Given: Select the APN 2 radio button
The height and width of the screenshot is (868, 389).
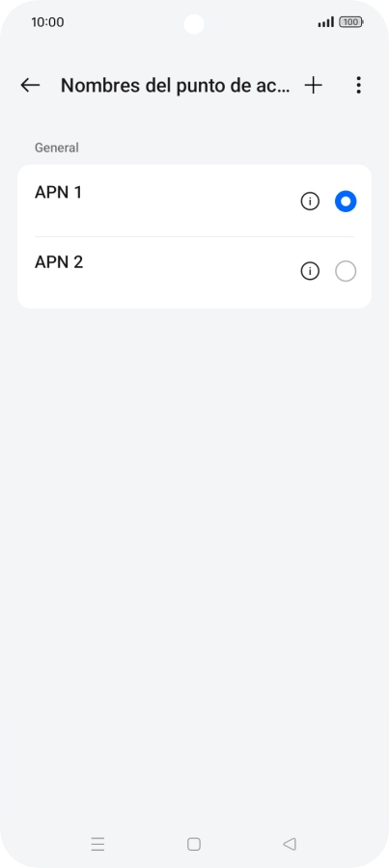Looking at the screenshot, I should tap(346, 271).
